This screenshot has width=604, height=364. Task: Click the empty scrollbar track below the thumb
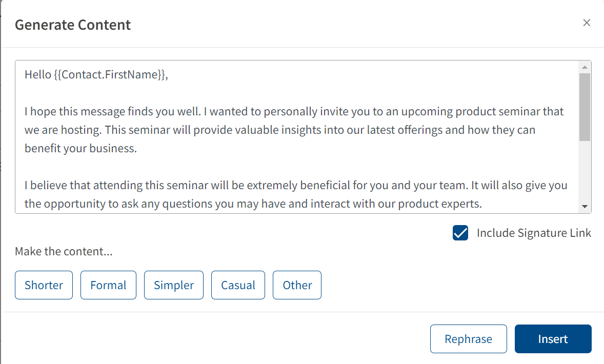[585, 171]
